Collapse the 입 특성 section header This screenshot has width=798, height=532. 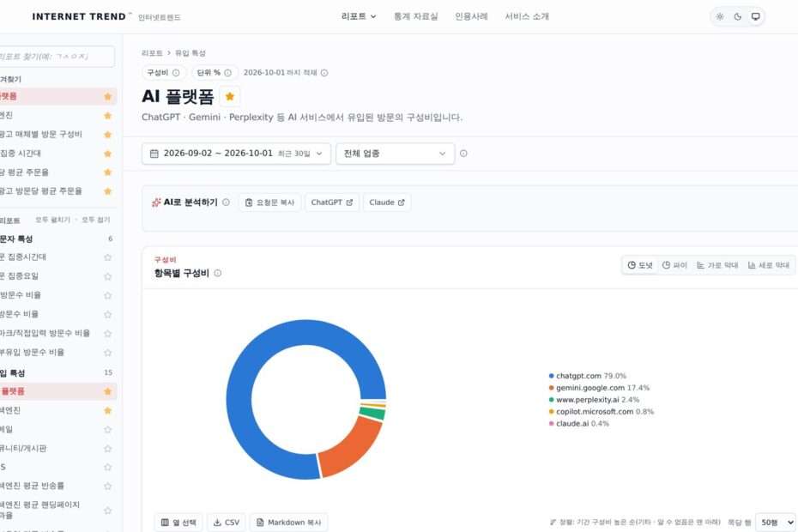56,372
